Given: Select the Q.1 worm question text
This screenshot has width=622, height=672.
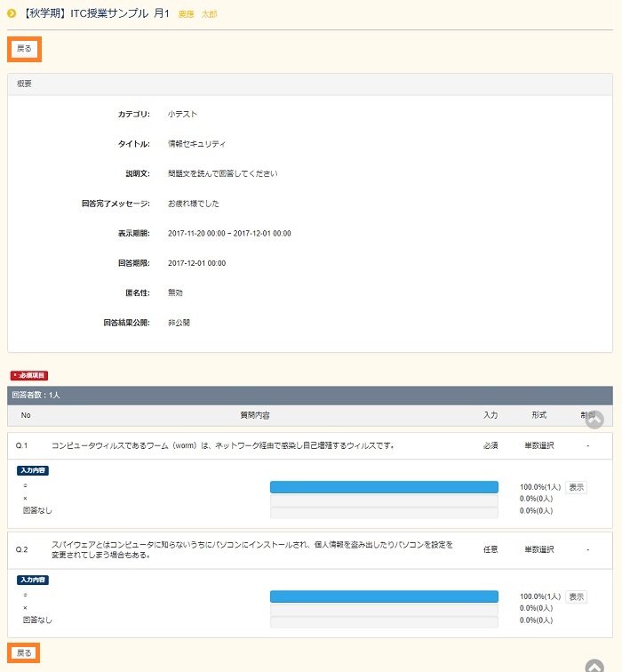Looking at the screenshot, I should tap(222, 445).
